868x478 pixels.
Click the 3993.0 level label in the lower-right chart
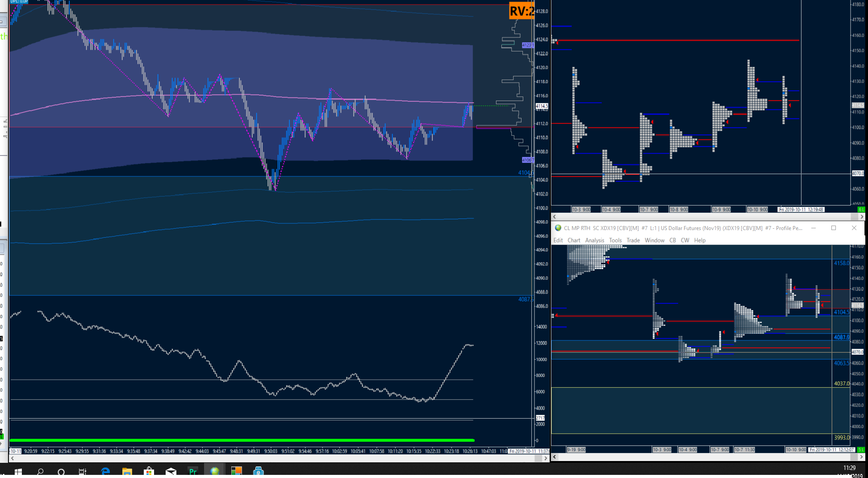point(841,437)
